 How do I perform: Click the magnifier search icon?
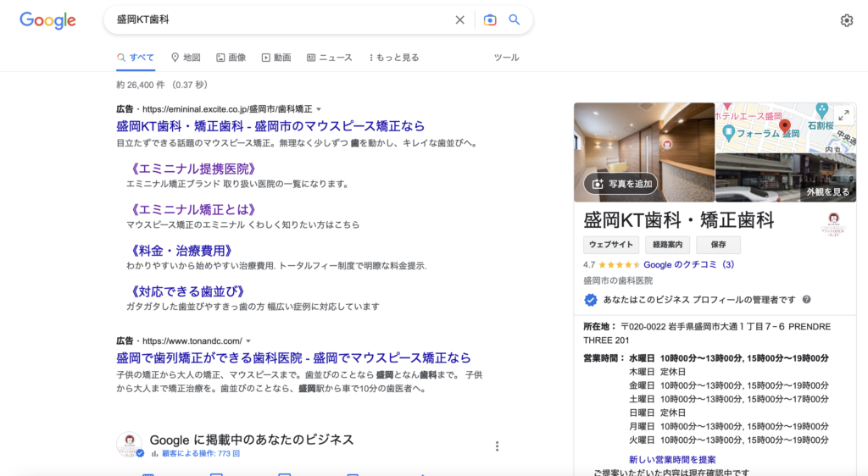pyautogui.click(x=514, y=19)
